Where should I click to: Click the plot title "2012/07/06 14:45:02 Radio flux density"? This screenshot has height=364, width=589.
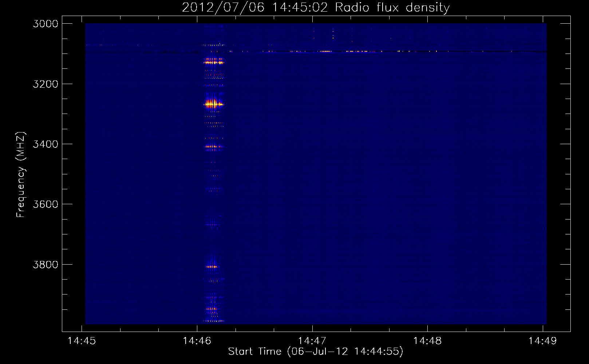click(x=316, y=7)
